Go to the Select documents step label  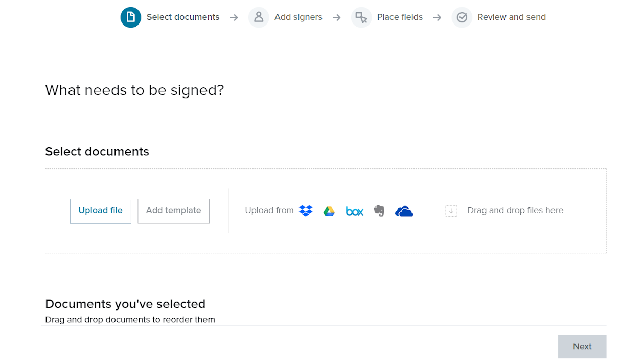(183, 17)
